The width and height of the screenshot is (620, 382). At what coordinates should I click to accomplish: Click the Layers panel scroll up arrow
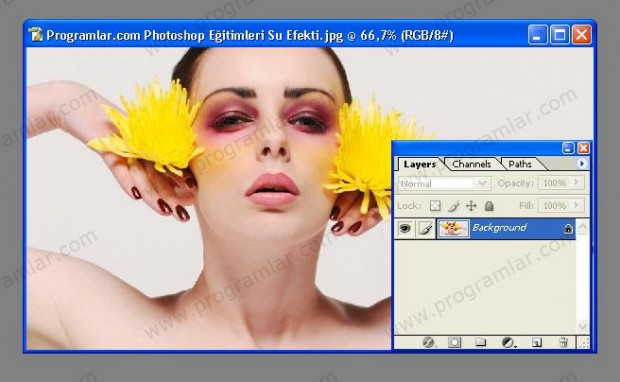[583, 227]
